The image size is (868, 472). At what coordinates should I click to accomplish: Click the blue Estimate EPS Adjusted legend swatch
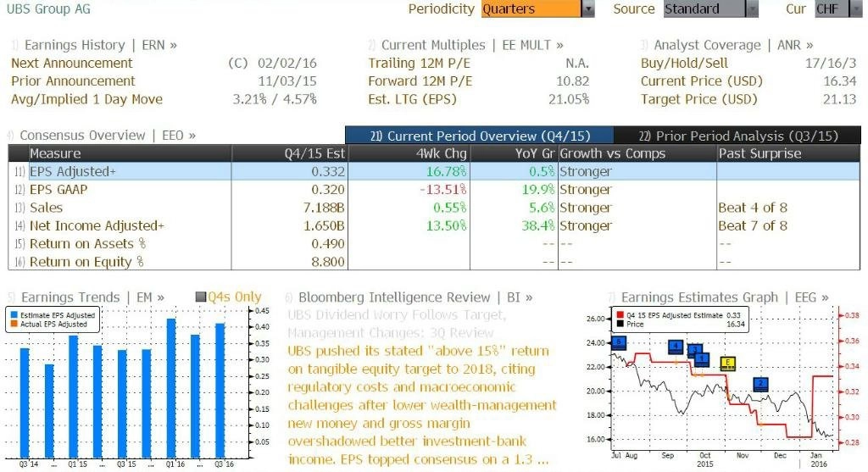tap(14, 315)
